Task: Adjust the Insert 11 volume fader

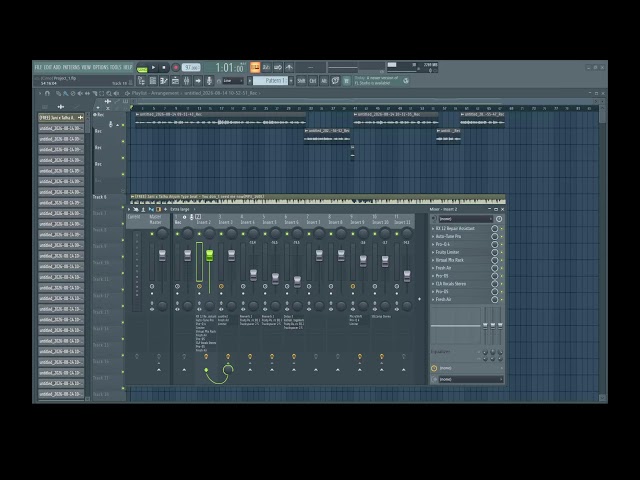Action: point(407,276)
